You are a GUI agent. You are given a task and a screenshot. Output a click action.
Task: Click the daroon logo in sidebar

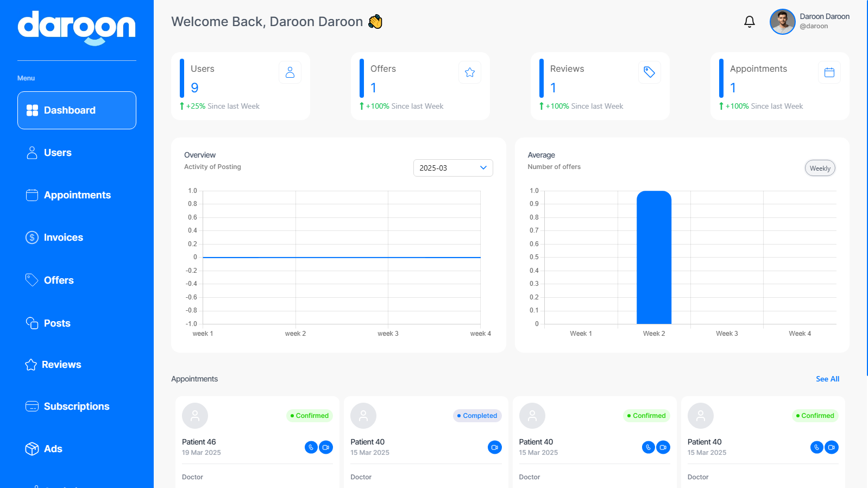pos(77,28)
